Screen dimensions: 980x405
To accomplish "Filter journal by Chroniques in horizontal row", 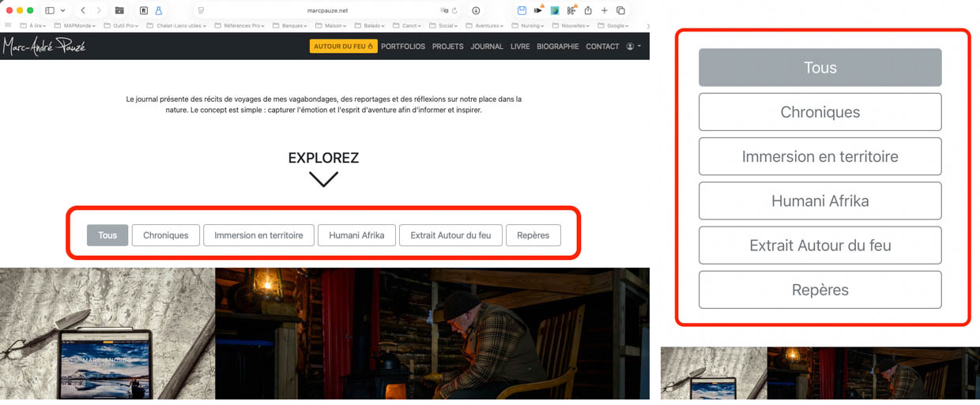I will pos(166,235).
